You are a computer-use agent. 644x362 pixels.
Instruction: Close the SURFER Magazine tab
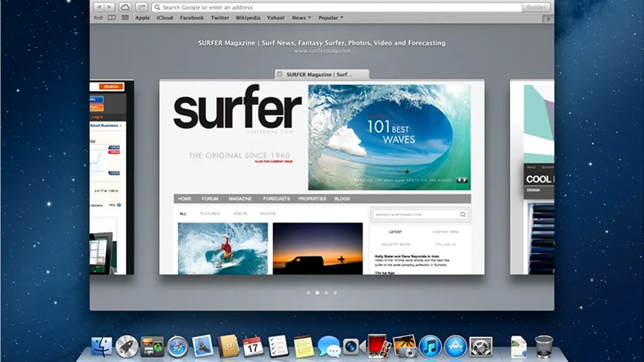coord(279,75)
